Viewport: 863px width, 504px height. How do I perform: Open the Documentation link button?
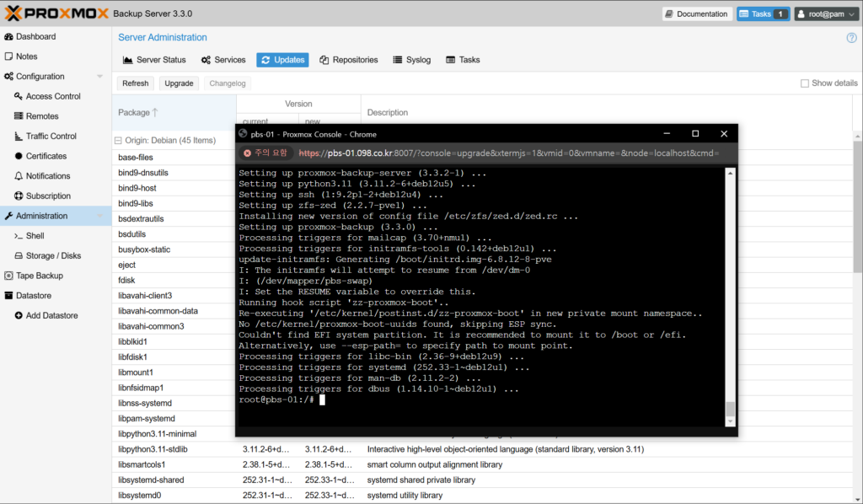[x=696, y=14]
